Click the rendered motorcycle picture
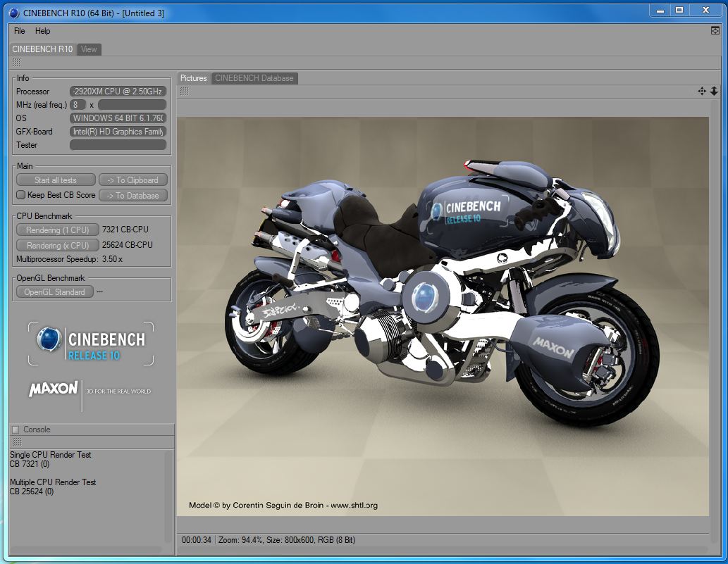Image resolution: width=728 pixels, height=564 pixels. (443, 316)
